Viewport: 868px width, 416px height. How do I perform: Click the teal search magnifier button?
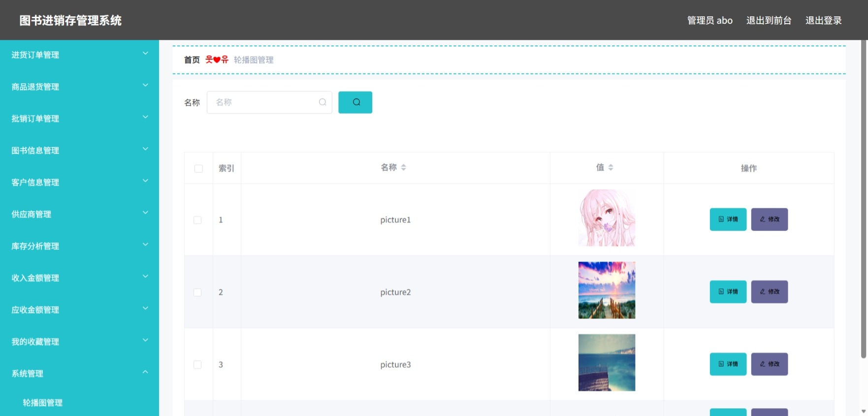click(355, 103)
